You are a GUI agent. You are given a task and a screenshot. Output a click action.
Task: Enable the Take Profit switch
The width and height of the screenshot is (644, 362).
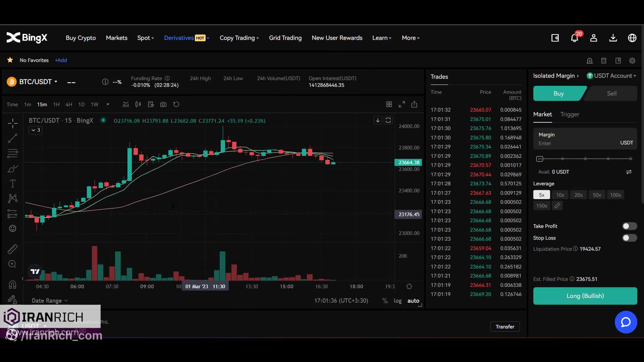(x=629, y=226)
